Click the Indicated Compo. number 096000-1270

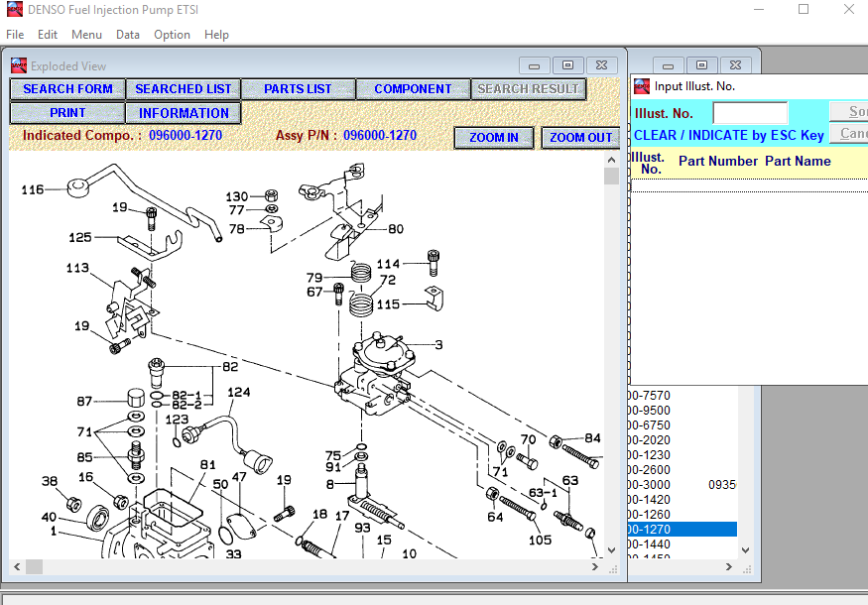tap(186, 135)
